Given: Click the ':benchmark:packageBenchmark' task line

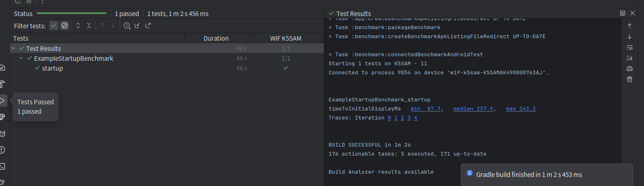Looking at the screenshot, I should [x=385, y=28].
